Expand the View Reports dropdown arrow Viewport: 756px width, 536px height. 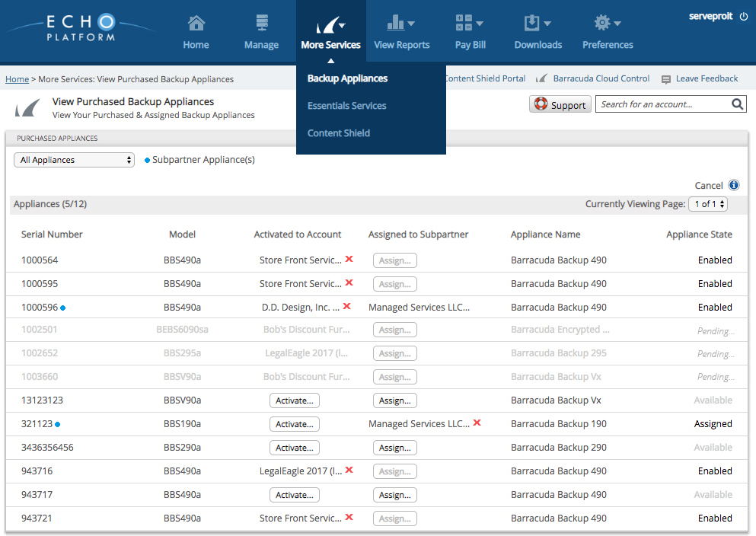click(x=411, y=24)
